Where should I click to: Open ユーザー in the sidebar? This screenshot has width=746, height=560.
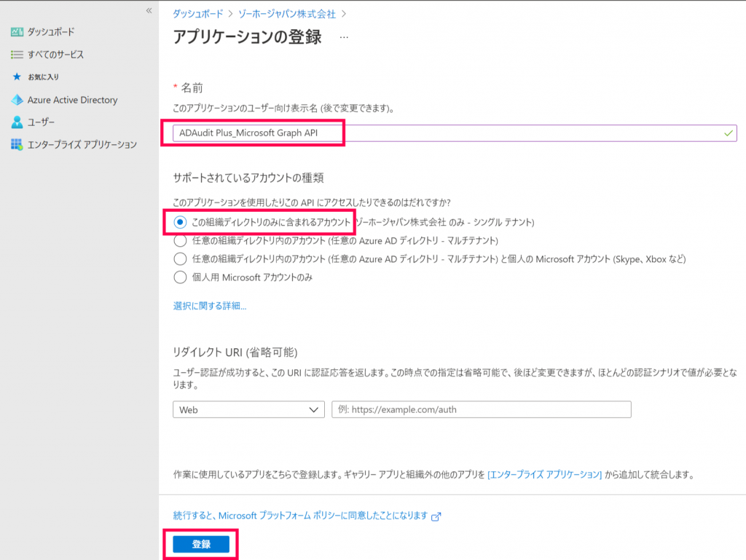[41, 122]
